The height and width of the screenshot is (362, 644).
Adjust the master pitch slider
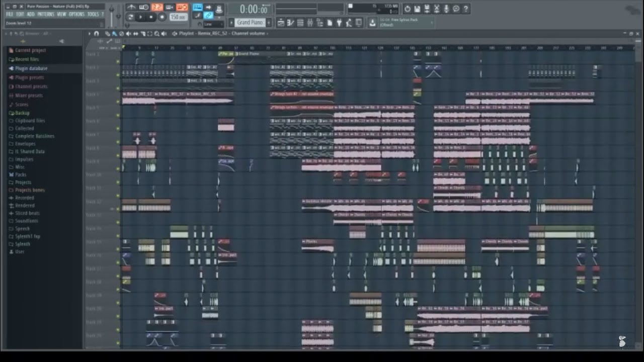coord(118,16)
